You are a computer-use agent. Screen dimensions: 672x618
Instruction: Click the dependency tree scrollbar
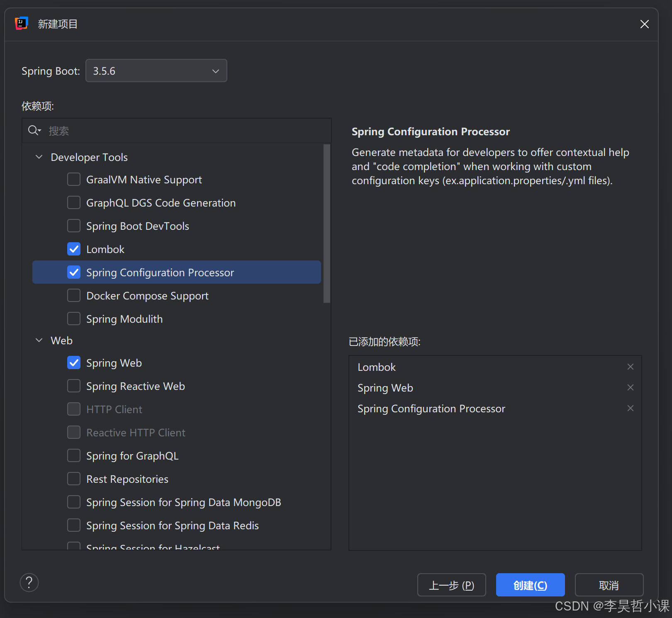(327, 224)
